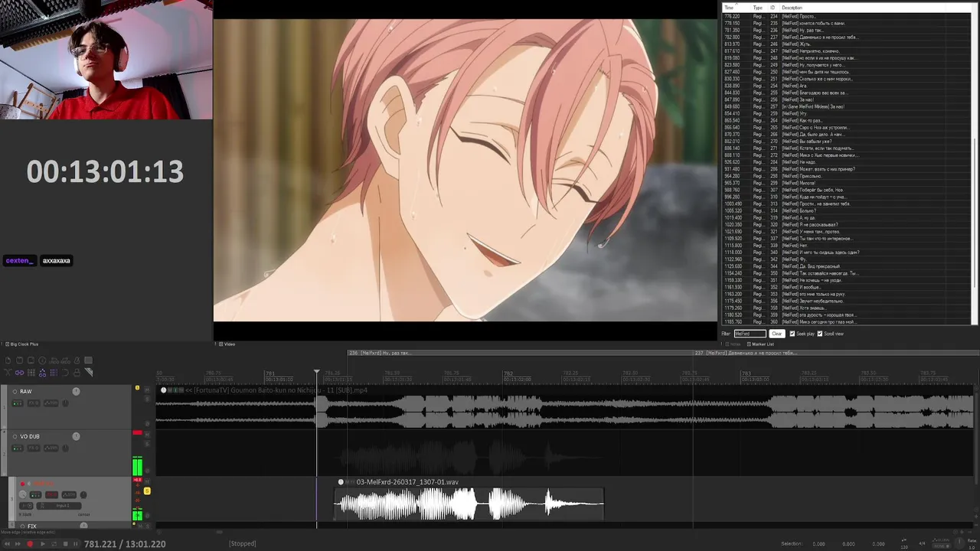This screenshot has width=980, height=551.
Task: Select the FortunaTV Goumon Baito-kun video item title
Action: (x=276, y=390)
